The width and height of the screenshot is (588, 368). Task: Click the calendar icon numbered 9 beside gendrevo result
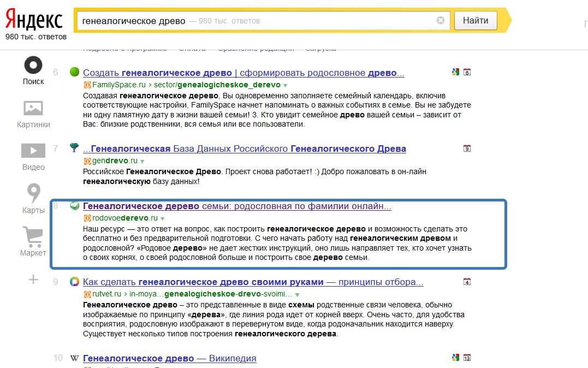tap(467, 148)
